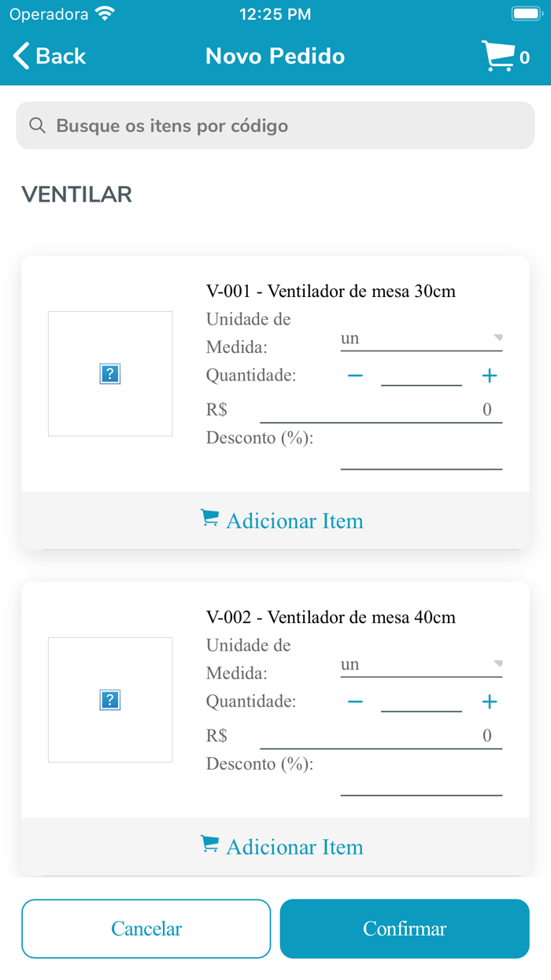Viewport: 551px width, 980px height.
Task: Click the cart icon beside second Adicionar Item
Action: click(210, 845)
